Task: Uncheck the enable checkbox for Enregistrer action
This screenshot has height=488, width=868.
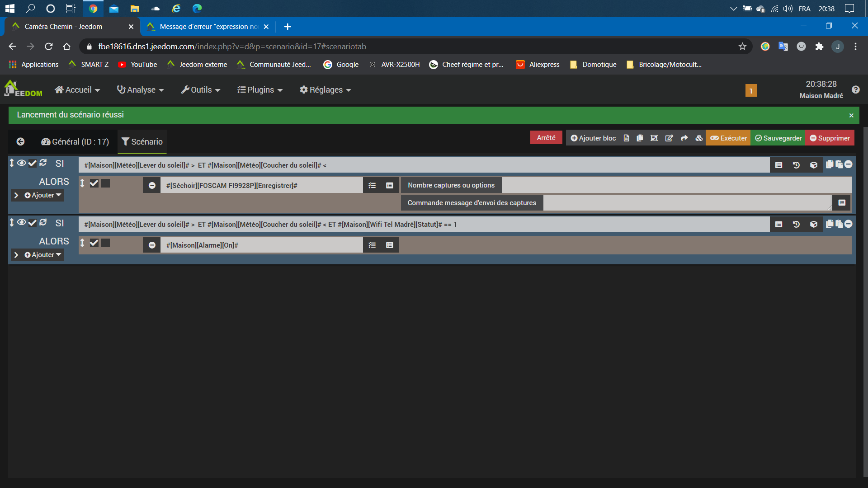Action: pos(94,183)
